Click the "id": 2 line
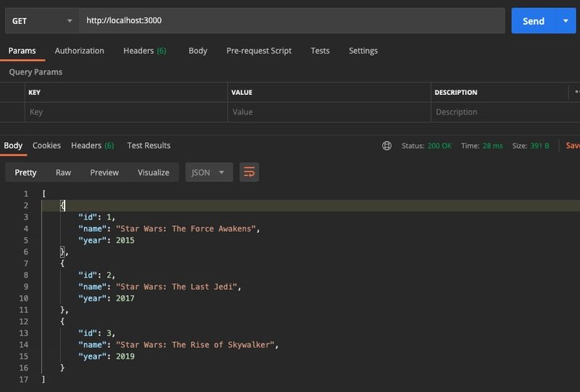This screenshot has width=580, height=392. pos(96,275)
